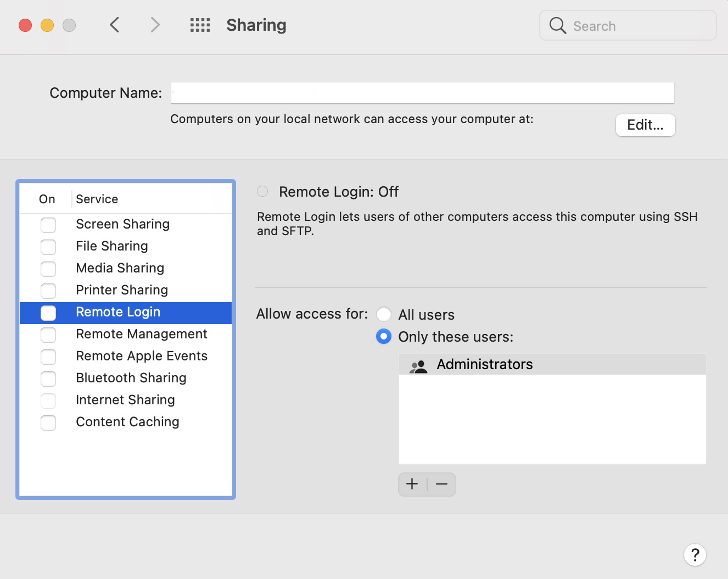Select File Sharing service row

(126, 246)
